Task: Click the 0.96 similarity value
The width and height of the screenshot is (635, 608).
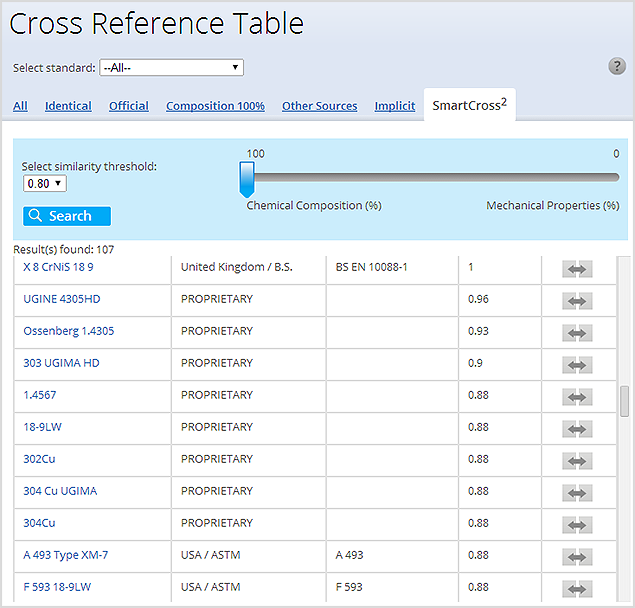Action: (x=478, y=299)
